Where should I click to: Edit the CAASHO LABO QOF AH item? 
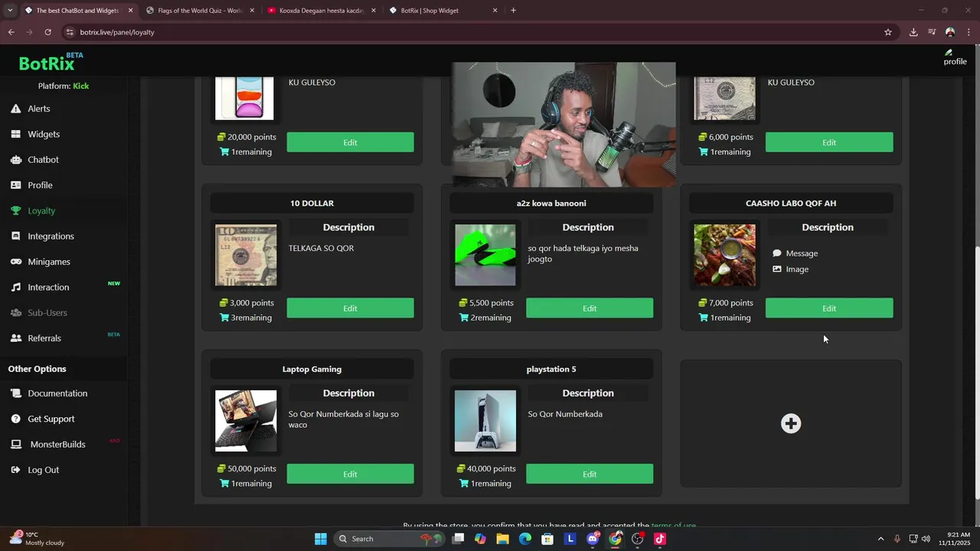[x=829, y=308]
